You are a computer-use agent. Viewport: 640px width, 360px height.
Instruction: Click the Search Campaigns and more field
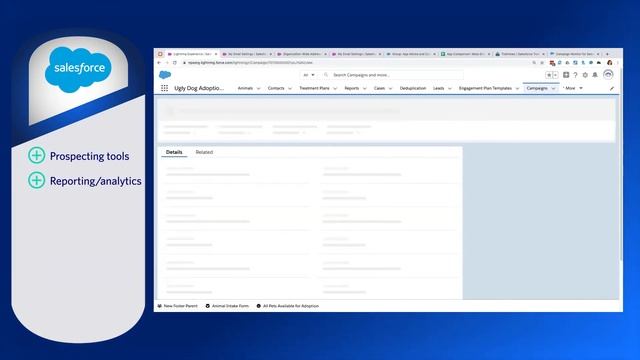coord(393,75)
